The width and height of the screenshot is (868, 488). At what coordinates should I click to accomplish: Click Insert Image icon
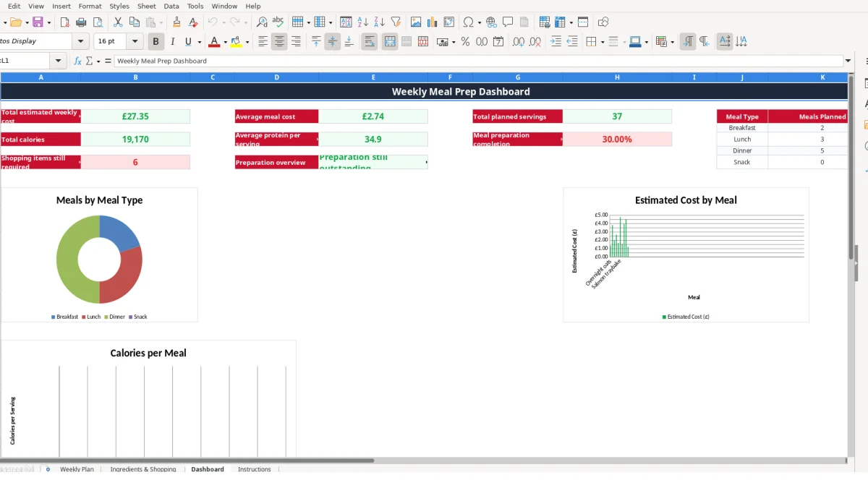(416, 22)
